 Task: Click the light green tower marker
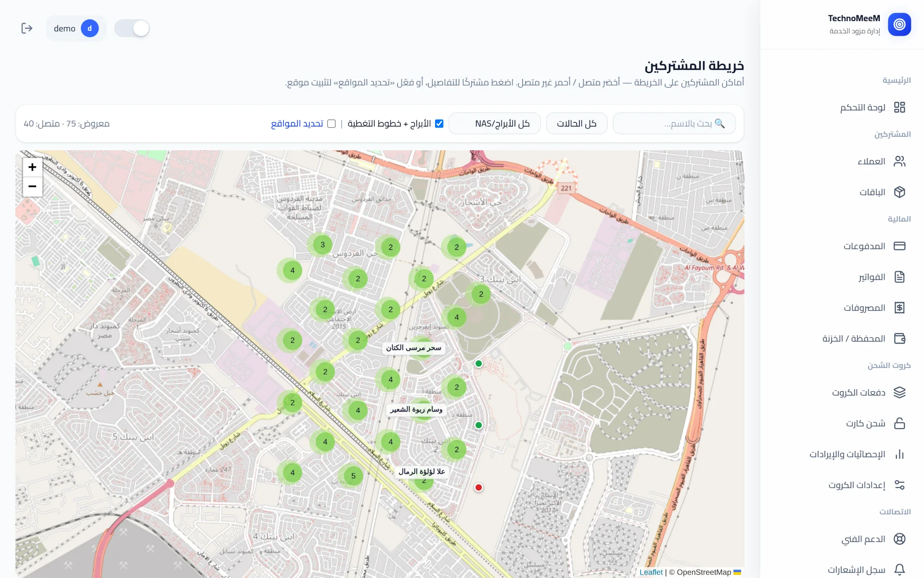tap(567, 346)
